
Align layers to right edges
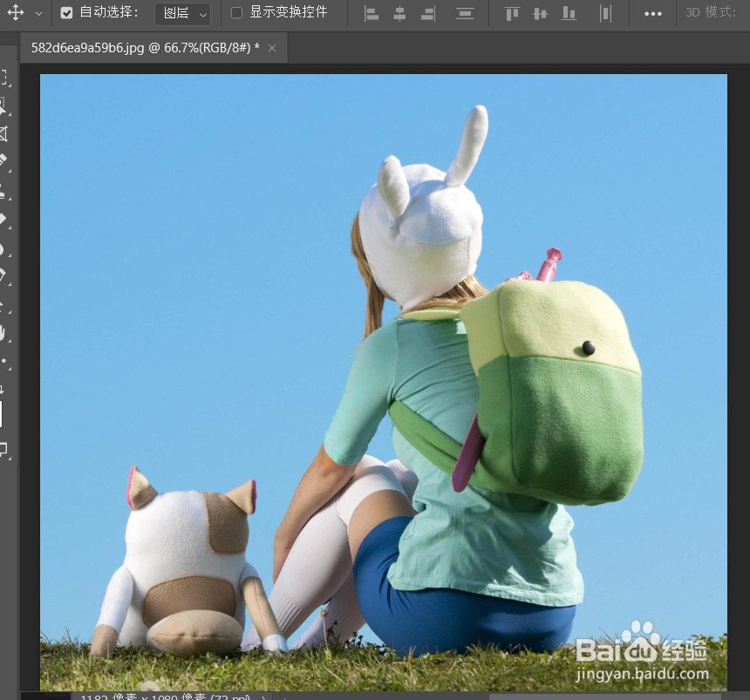pyautogui.click(x=428, y=13)
